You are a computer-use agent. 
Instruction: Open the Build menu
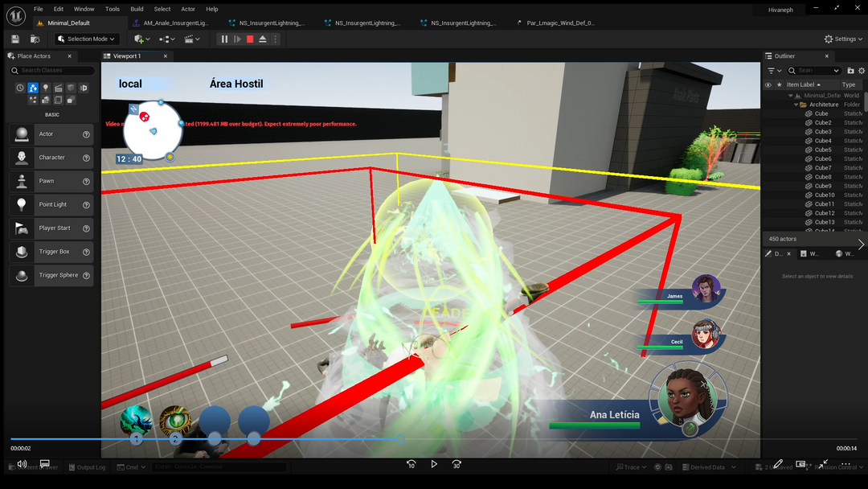point(137,9)
